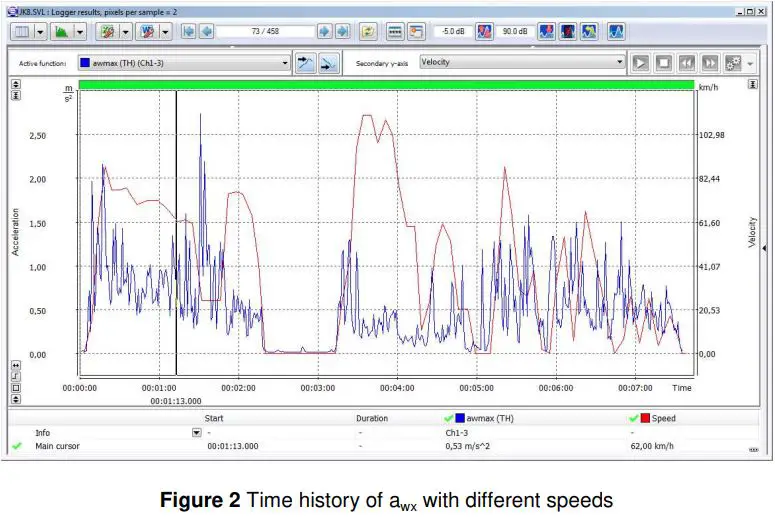The height and width of the screenshot is (517, 775).
Task: Click the blue awmax (TH) legend color swatch
Action: tap(460, 418)
